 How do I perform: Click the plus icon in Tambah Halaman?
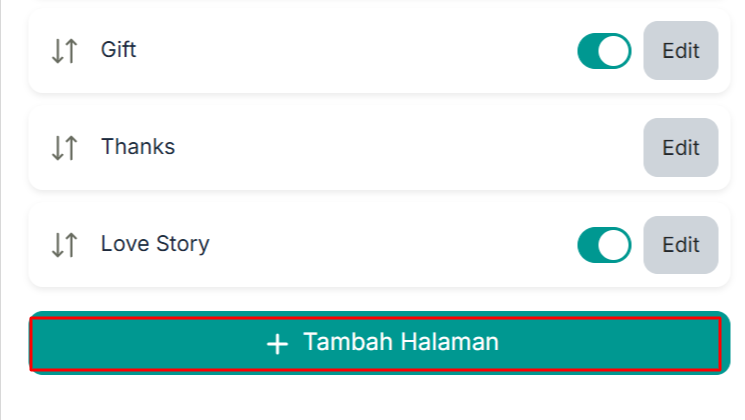click(277, 344)
